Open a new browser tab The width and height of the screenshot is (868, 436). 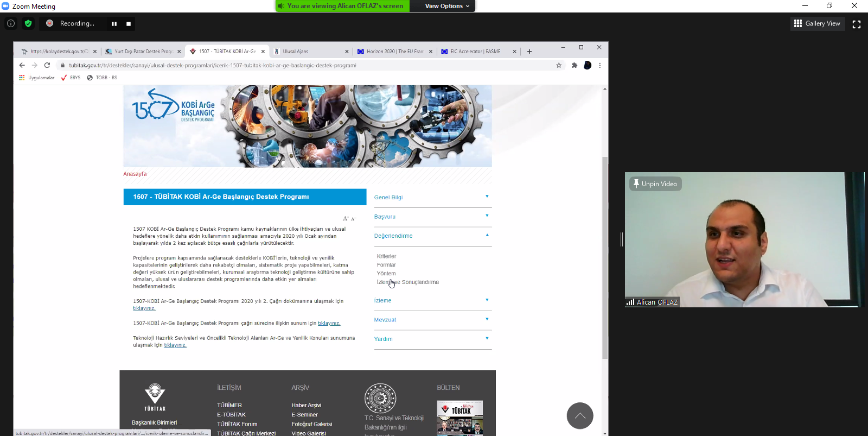coord(529,52)
